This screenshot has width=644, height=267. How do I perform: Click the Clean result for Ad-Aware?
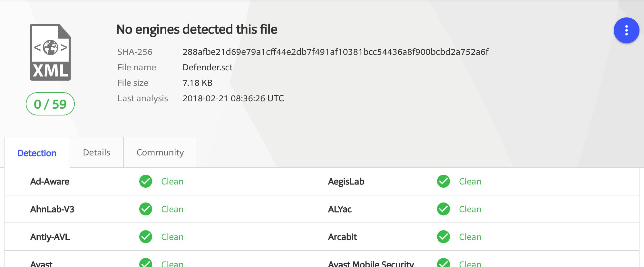(172, 182)
